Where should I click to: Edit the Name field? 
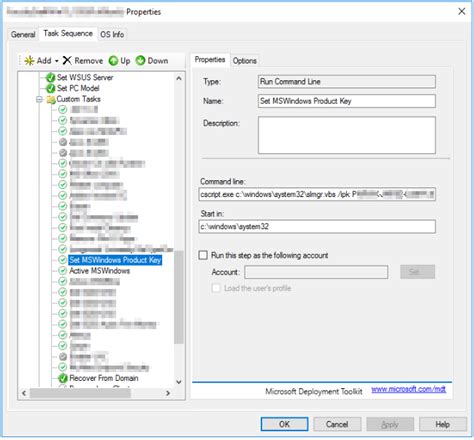347,101
